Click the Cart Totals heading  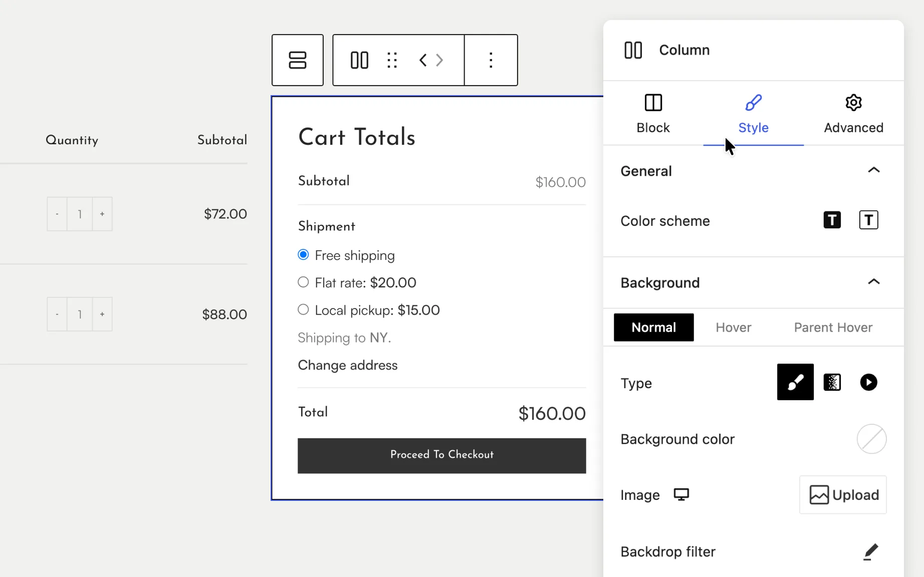pyautogui.click(x=357, y=137)
